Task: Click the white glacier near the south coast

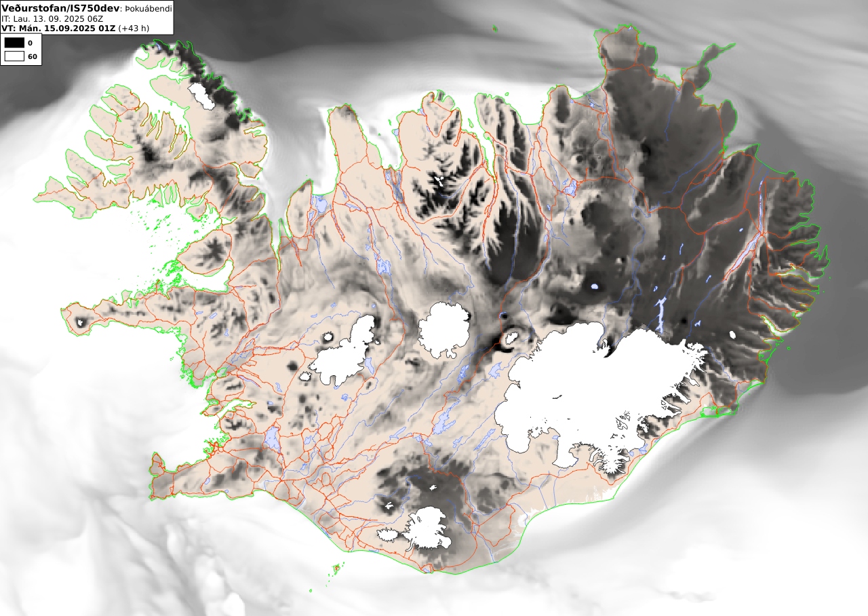Action: tap(428, 529)
